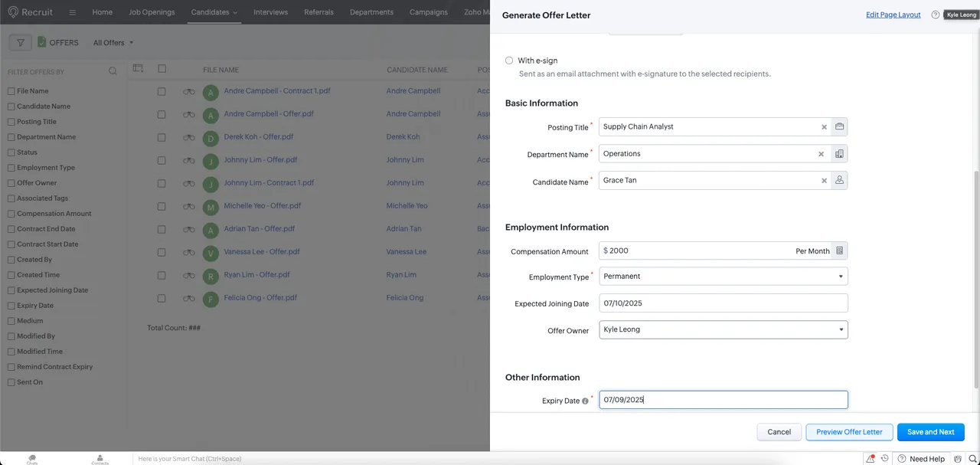Viewport: 980px width, 465px height.
Task: Clear the Grace Tan candidate value
Action: click(824, 181)
